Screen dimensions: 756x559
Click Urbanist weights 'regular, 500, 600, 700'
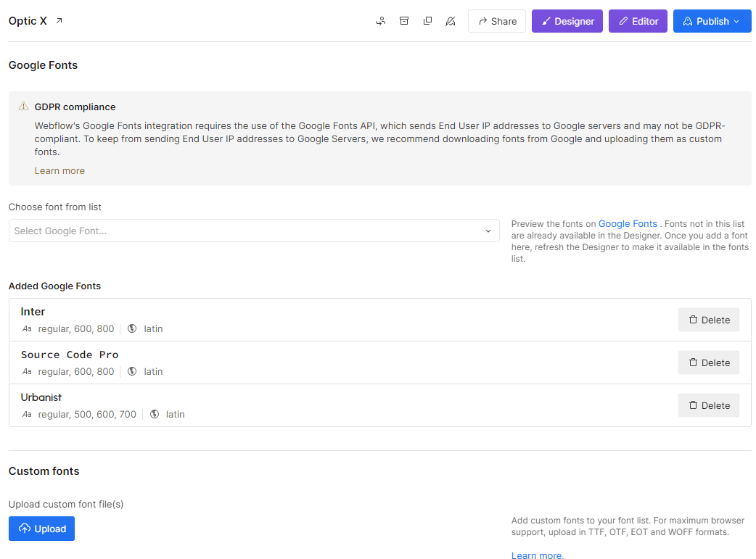click(x=87, y=415)
